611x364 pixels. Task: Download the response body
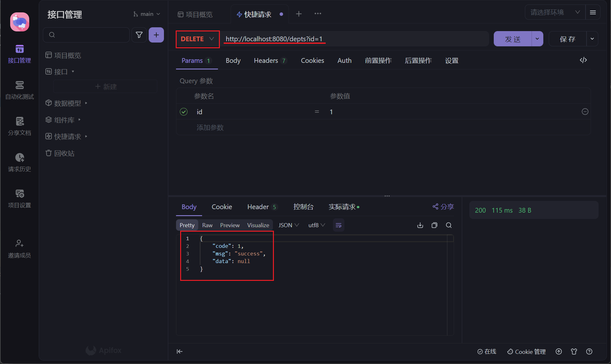click(420, 225)
